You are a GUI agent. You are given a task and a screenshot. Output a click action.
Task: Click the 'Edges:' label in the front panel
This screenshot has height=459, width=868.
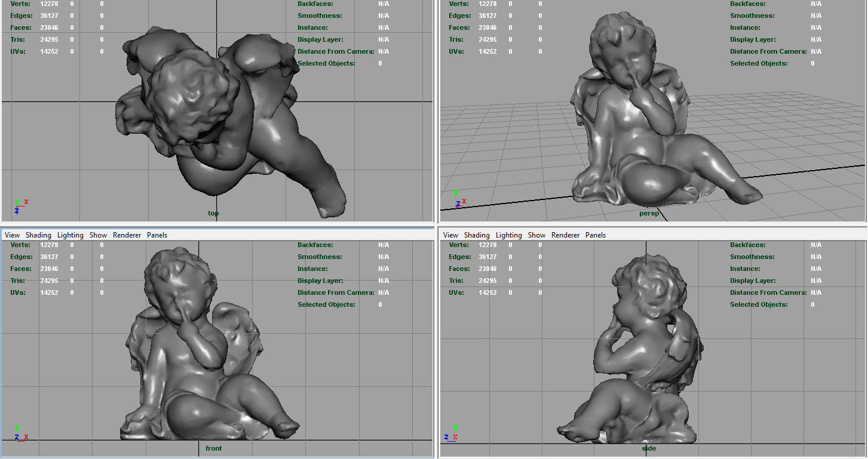tap(22, 257)
